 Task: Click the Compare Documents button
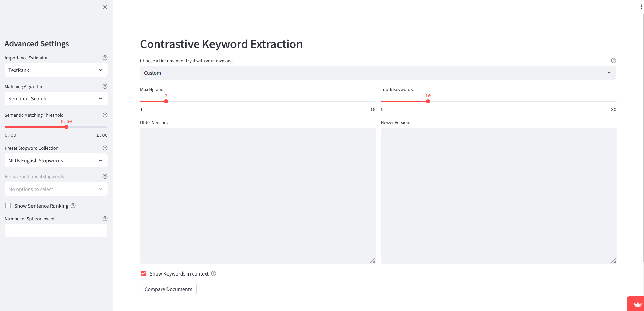tap(168, 289)
